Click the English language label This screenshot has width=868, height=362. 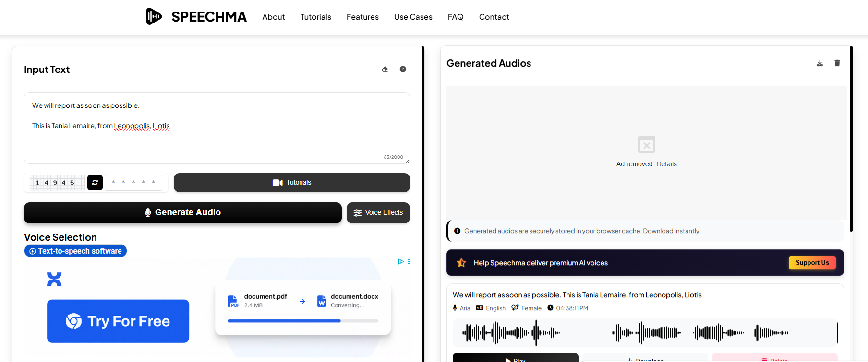coord(495,308)
